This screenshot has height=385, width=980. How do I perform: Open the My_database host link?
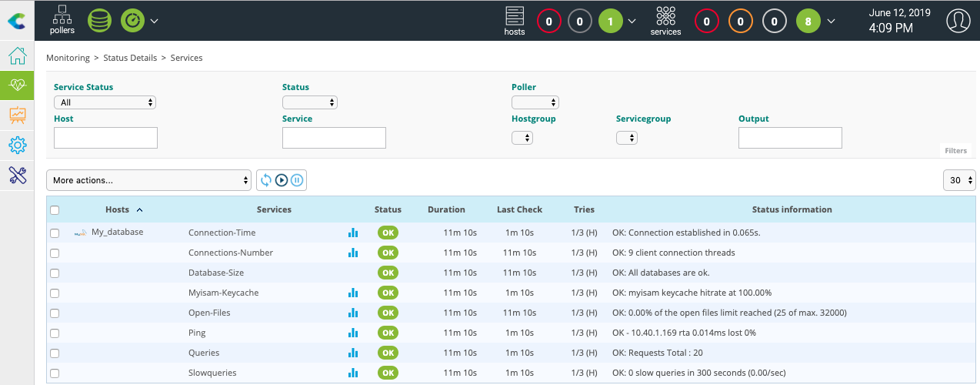tap(117, 232)
